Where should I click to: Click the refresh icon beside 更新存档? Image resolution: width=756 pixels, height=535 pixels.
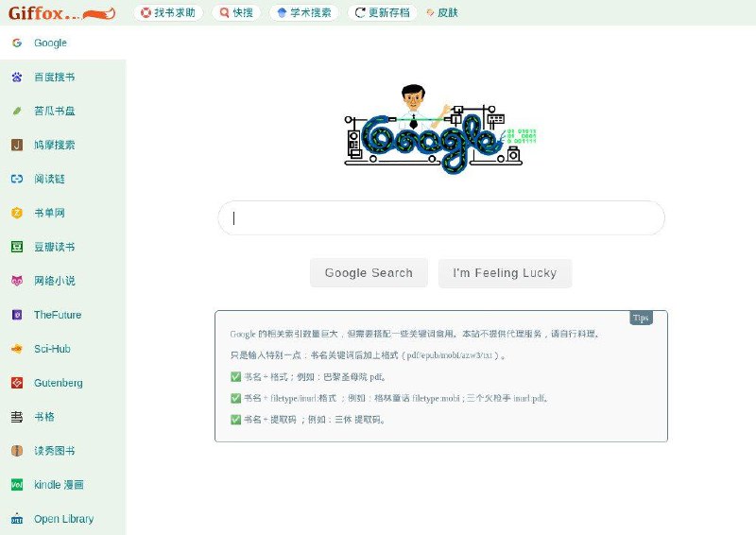click(360, 12)
